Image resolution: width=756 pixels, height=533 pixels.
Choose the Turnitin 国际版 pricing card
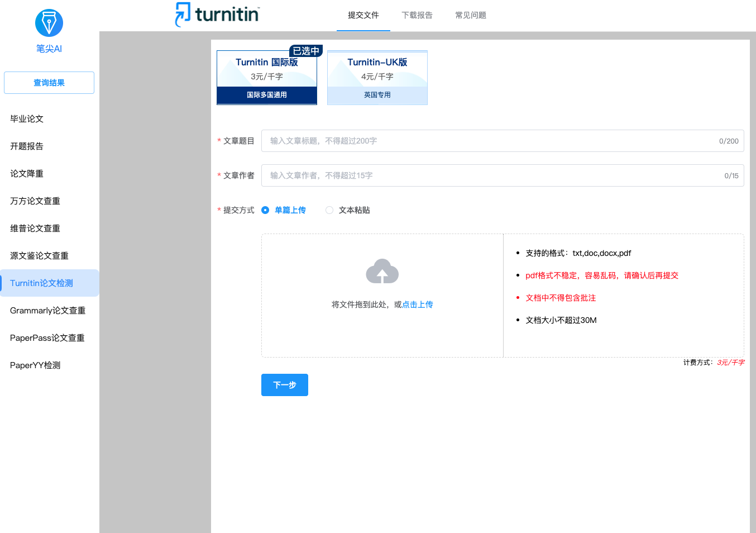[267, 78]
